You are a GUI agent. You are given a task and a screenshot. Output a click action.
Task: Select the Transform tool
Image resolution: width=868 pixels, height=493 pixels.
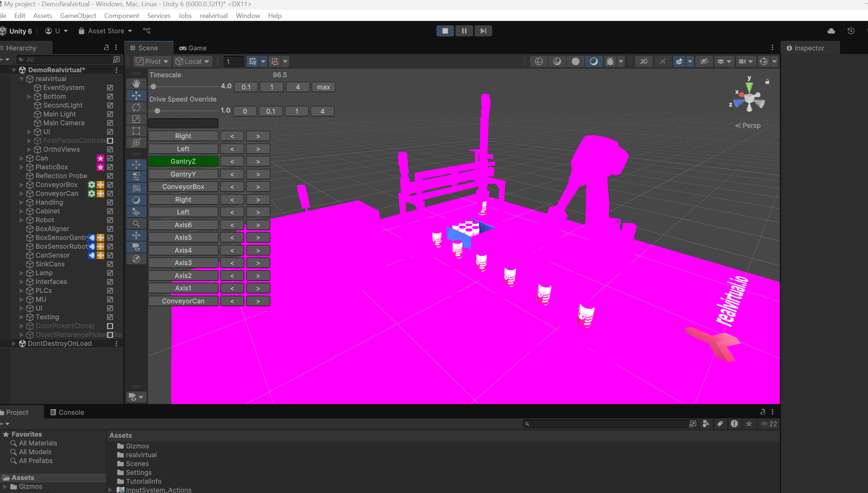136,143
